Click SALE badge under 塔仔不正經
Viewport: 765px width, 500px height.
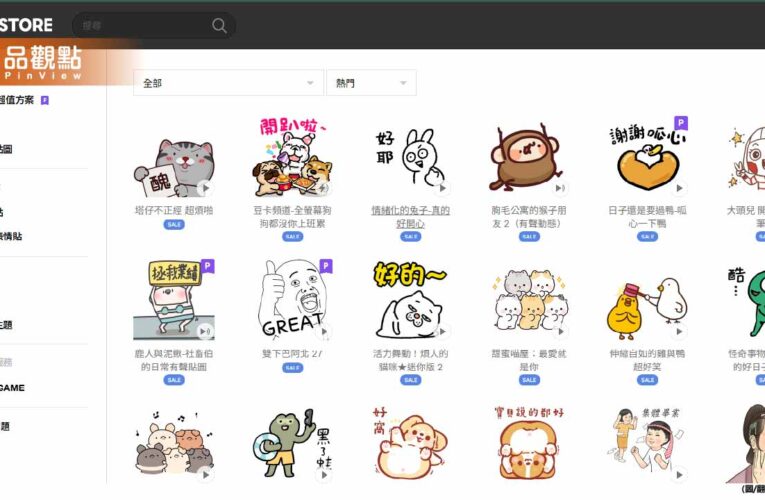pyautogui.click(x=174, y=224)
